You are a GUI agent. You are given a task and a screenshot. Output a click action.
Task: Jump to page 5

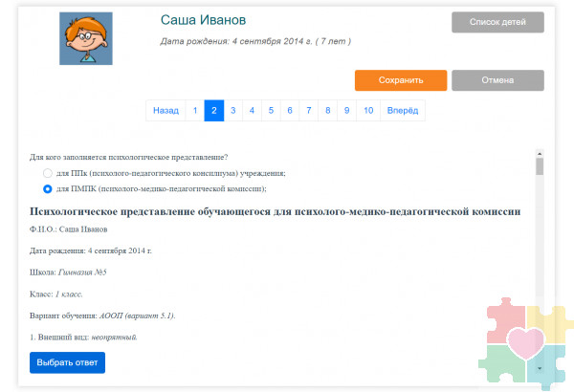pyautogui.click(x=271, y=111)
